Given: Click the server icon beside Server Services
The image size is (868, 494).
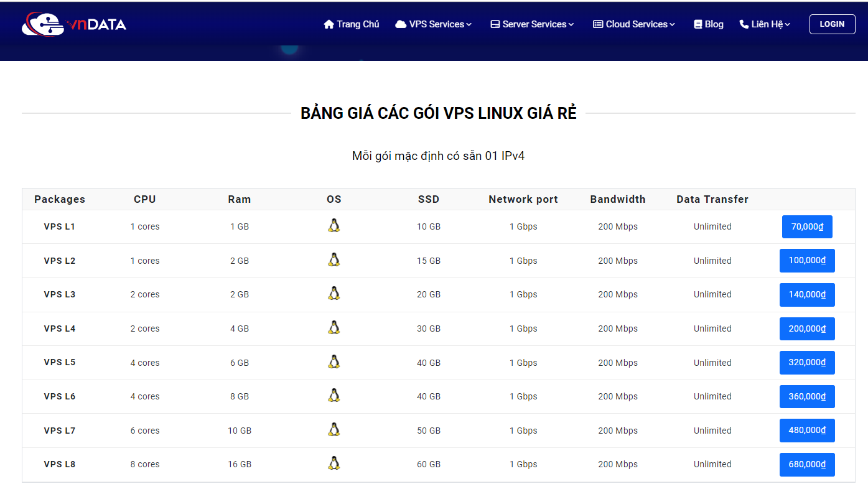Looking at the screenshot, I should (495, 24).
